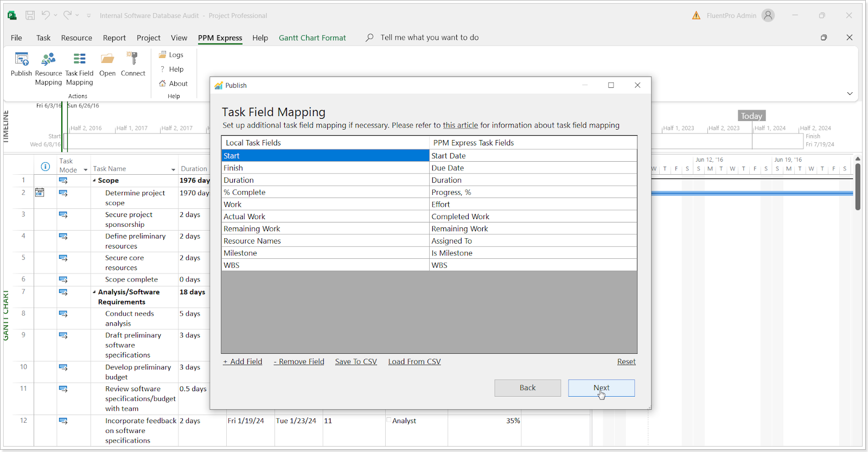Viewport: 868px width, 452px height.
Task: Open the Gantt Chart Format tab
Action: click(312, 37)
